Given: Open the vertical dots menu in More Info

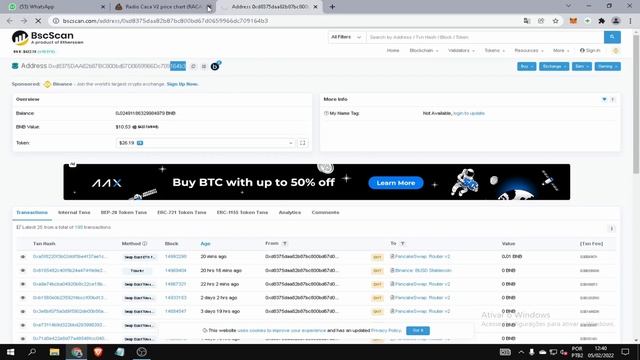Looking at the screenshot, I should pyautogui.click(x=612, y=99).
